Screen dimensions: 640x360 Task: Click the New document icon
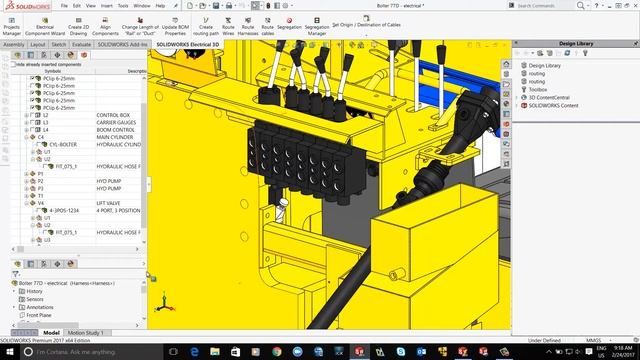point(190,6)
